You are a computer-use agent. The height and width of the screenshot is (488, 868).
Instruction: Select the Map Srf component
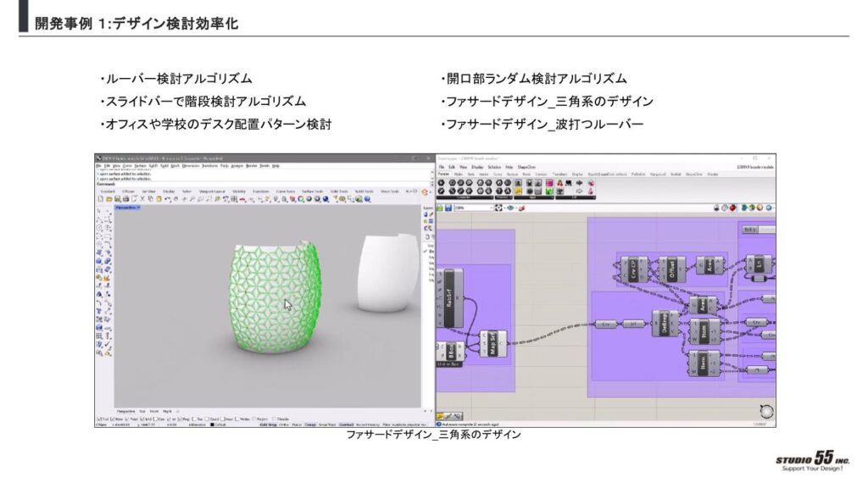pos(492,344)
